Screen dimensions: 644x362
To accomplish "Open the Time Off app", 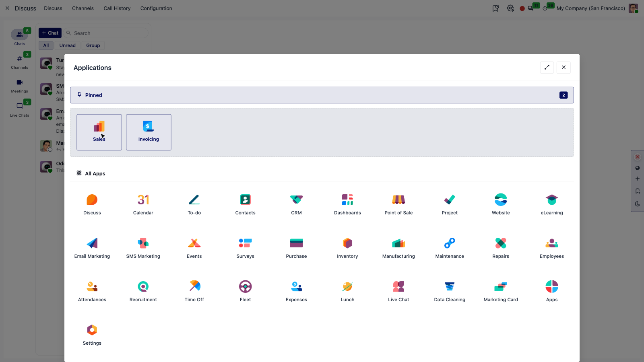I will coord(194,291).
